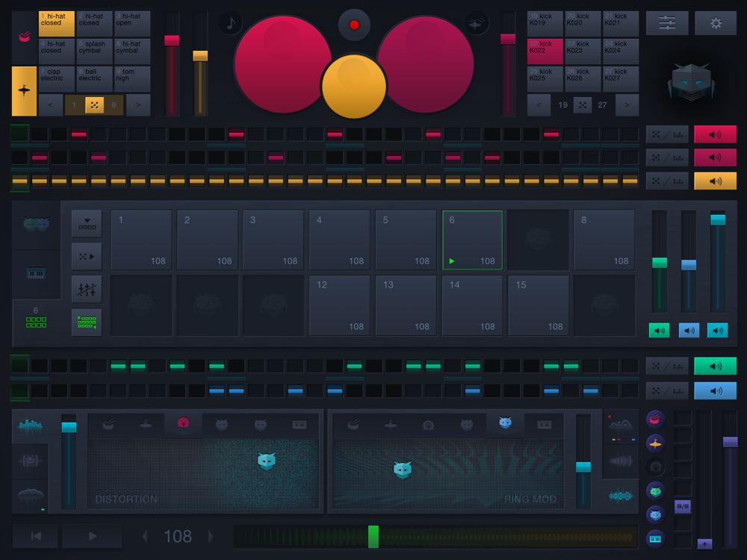Select the kick K022 sample pad
Viewport: 747px width, 560px height.
[545, 52]
